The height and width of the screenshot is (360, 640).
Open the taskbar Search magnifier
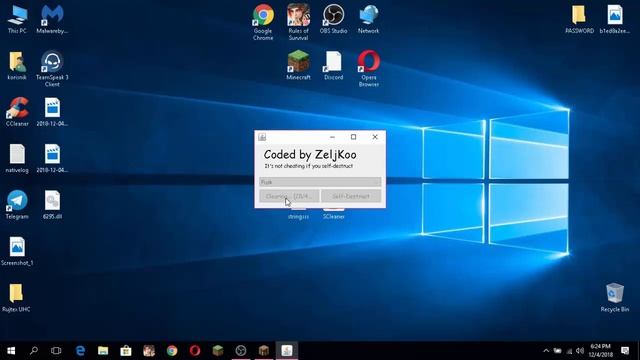click(34, 351)
